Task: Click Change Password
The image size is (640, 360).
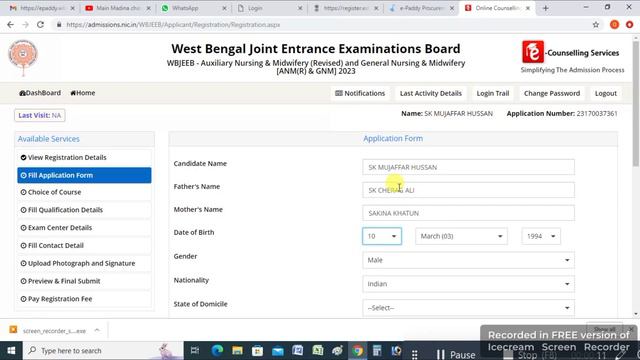Action: [552, 93]
